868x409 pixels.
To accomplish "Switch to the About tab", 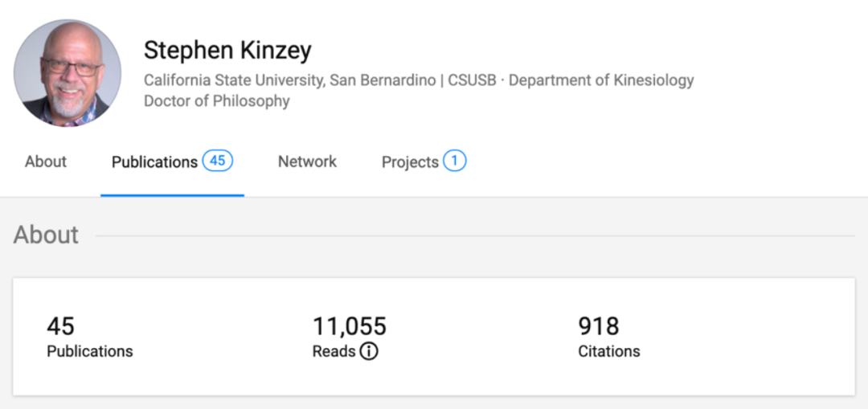I will point(46,162).
